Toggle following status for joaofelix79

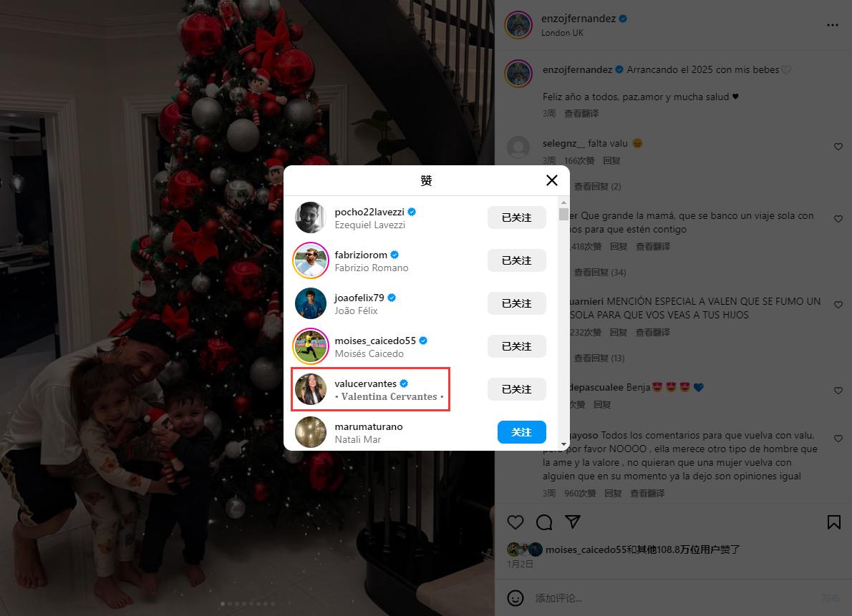point(516,303)
